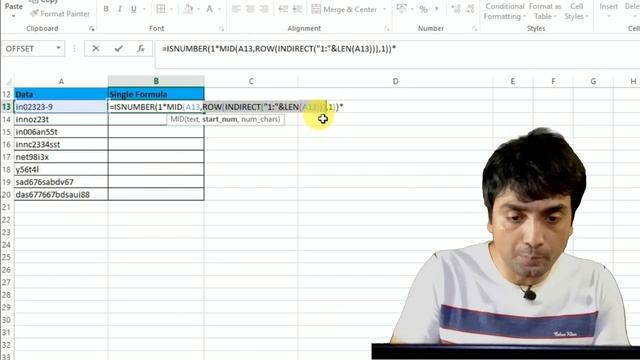This screenshot has width=640, height=360.
Task: Open the Merge & Center dropdown arrow
Action: (x=384, y=9)
